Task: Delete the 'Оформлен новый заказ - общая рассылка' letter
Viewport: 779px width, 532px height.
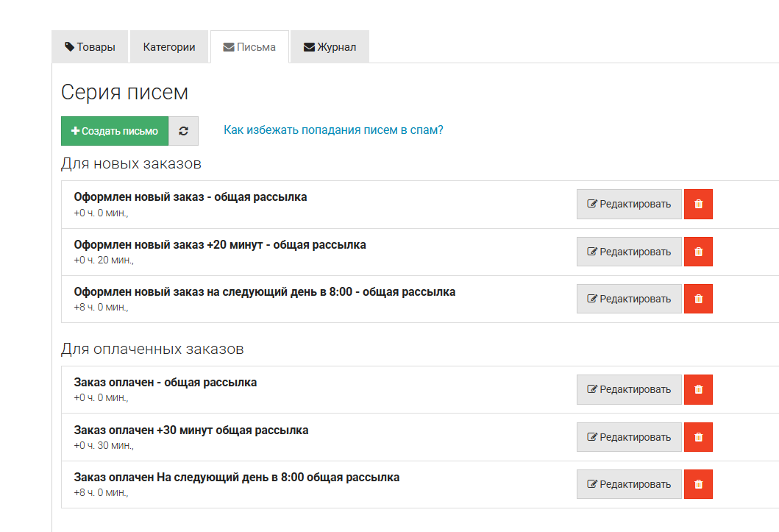Action: coord(698,205)
